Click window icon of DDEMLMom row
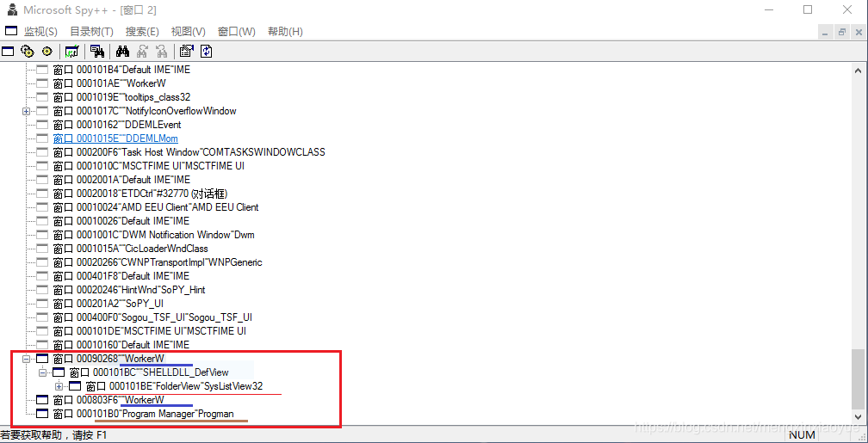This screenshot has width=868, height=443. pos(43,138)
